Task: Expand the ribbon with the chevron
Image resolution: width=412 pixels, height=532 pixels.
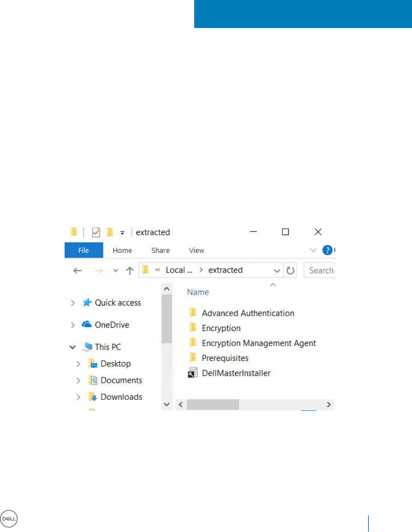Action: point(313,250)
